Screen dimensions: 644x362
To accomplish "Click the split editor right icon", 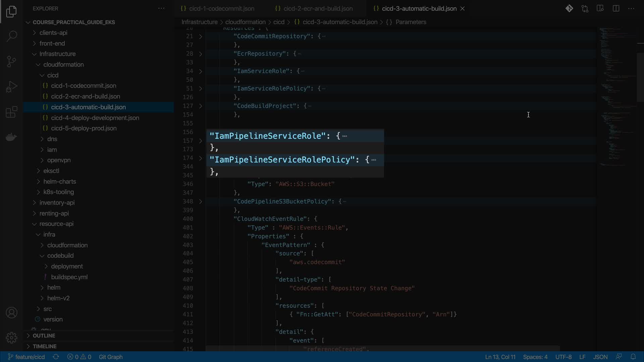I will point(616,8).
